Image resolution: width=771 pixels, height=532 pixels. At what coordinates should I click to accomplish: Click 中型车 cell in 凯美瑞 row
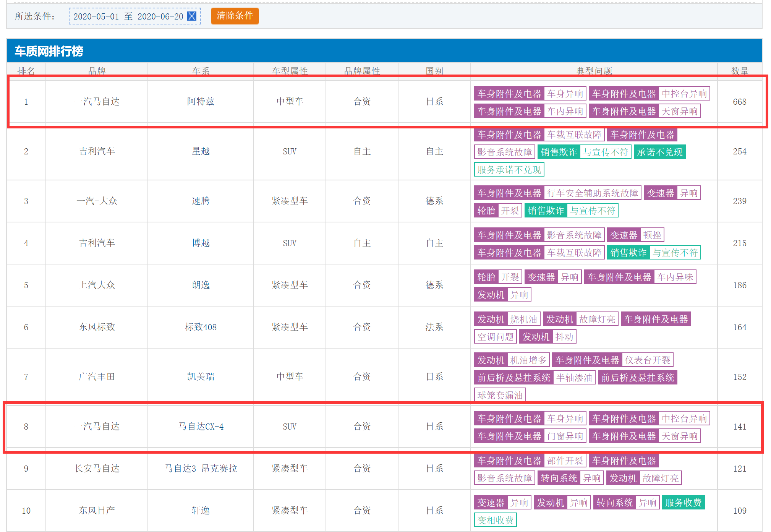pos(290,377)
